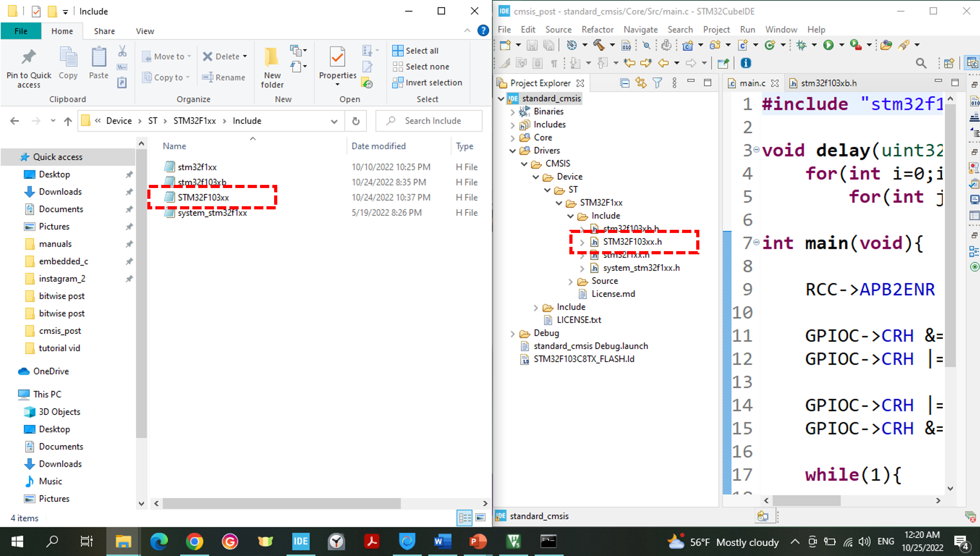Image resolution: width=980 pixels, height=556 pixels.
Task: Toggle the pin next to Downloads in Quick access
Action: point(129,192)
